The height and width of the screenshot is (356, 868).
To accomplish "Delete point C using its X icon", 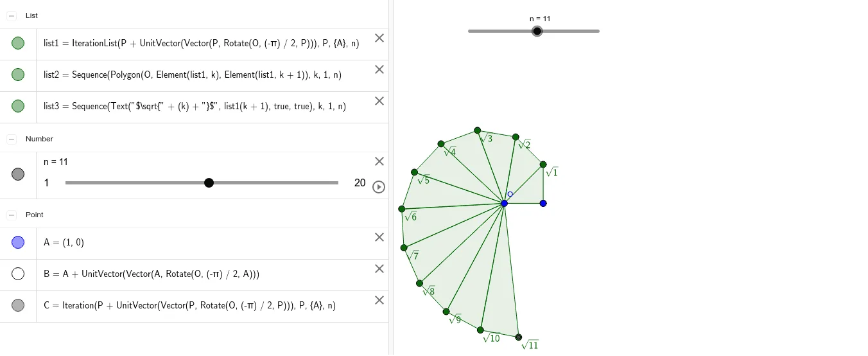I will click(x=379, y=300).
